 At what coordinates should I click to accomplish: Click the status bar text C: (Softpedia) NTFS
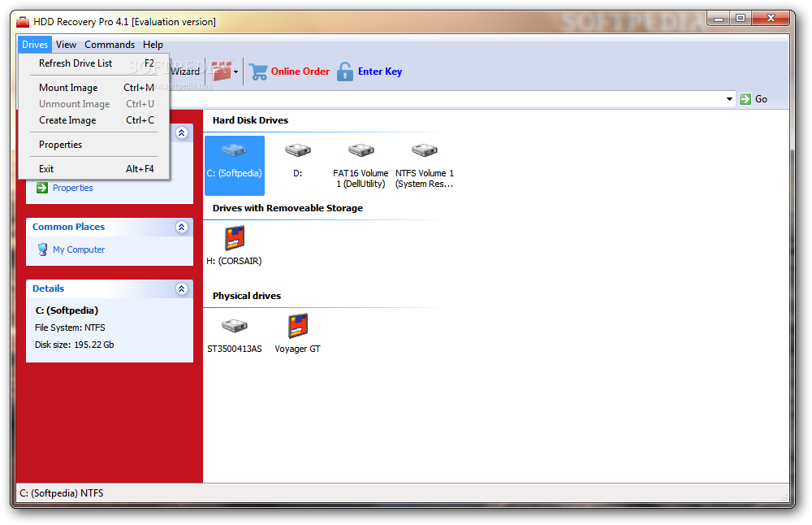(x=62, y=493)
